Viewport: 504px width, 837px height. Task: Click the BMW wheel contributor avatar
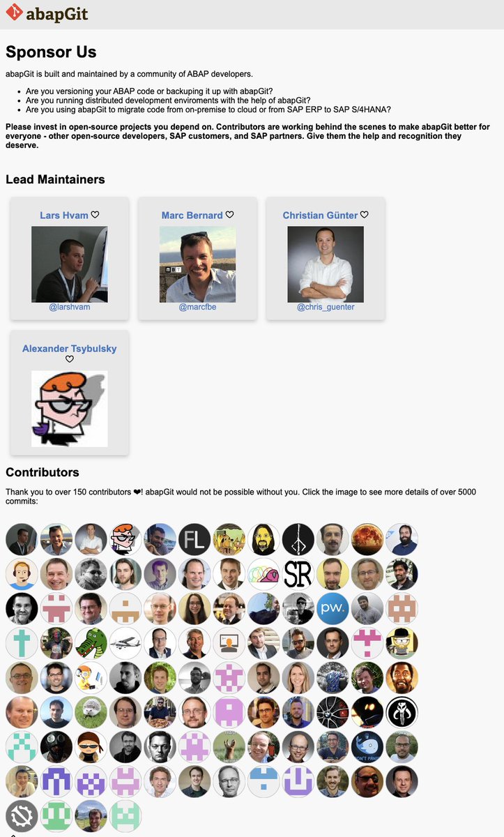[333, 712]
